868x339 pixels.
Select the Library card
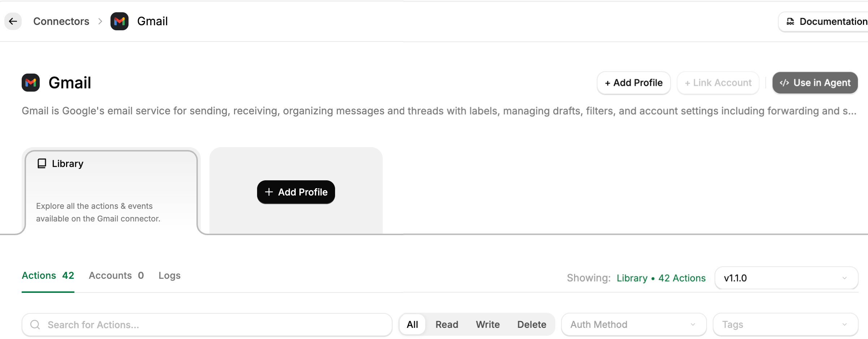click(111, 192)
